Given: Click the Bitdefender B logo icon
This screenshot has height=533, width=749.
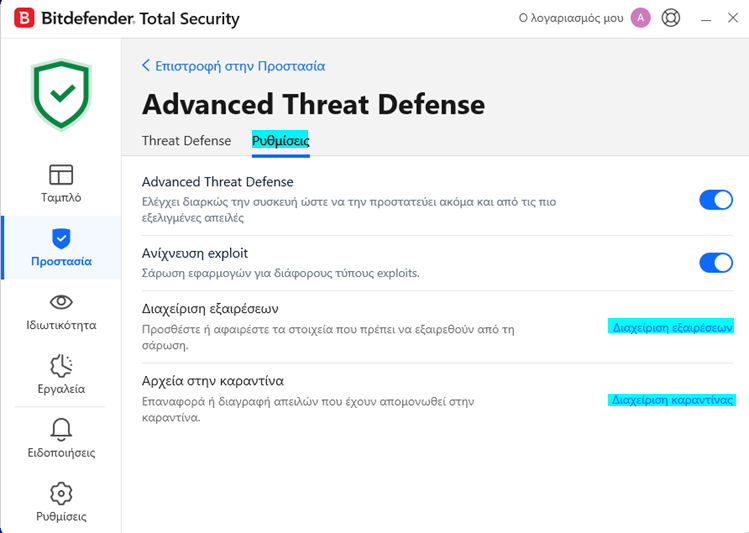Looking at the screenshot, I should pos(23,19).
